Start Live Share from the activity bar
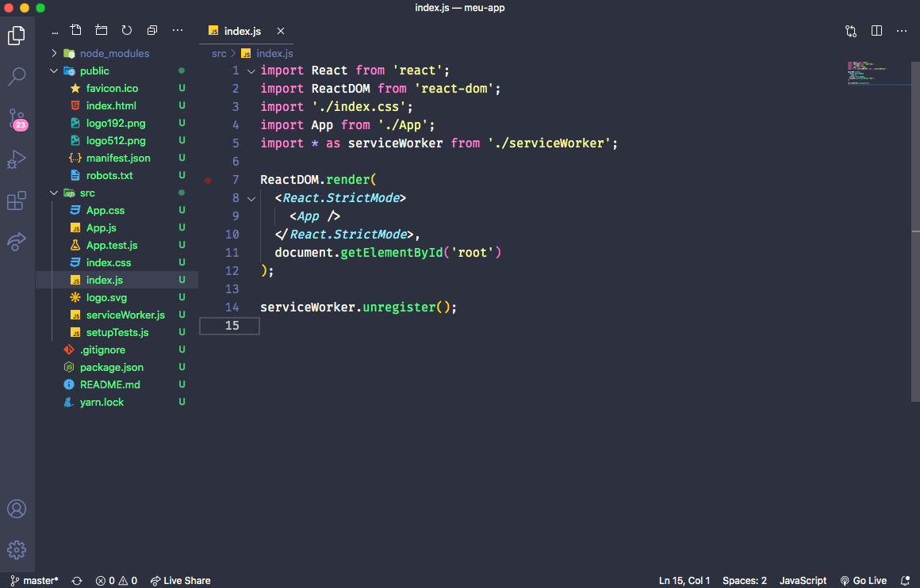Viewport: 920px width, 588px height. tap(17, 242)
